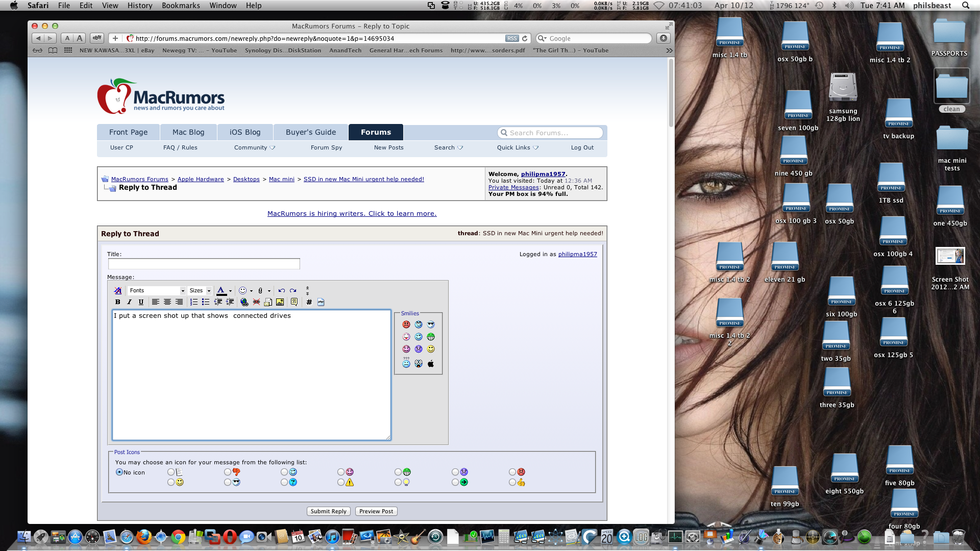
Task: Insert ordered list icon
Action: 193,302
